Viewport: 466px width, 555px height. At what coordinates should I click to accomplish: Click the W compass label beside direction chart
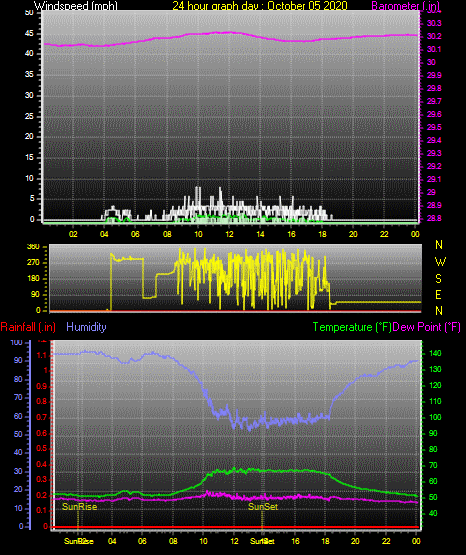click(440, 262)
